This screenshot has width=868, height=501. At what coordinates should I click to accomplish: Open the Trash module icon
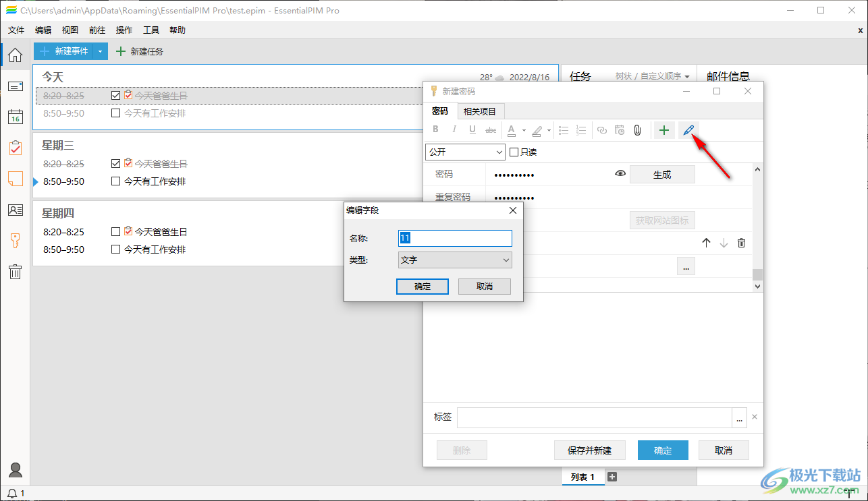point(15,272)
